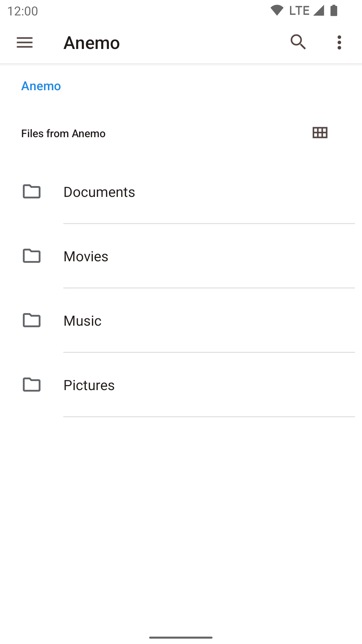Open the three-dot overflow menu
The height and width of the screenshot is (644, 362).
pos(339,43)
